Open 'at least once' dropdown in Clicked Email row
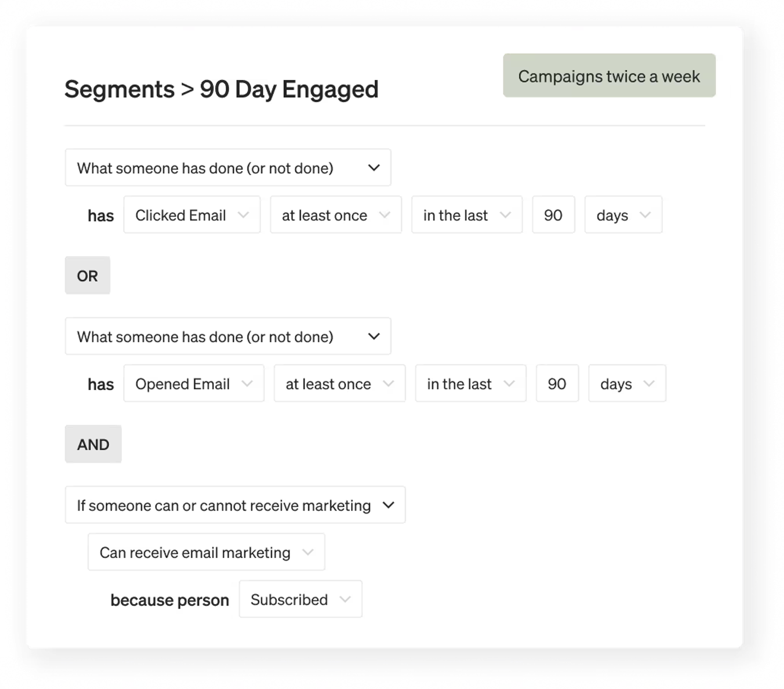 pos(336,215)
